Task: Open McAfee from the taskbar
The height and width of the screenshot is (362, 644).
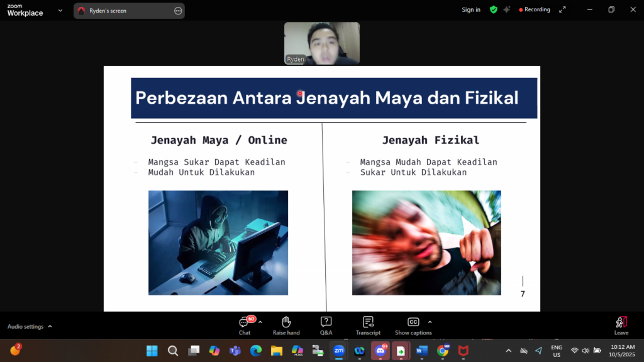Action: pyautogui.click(x=464, y=351)
